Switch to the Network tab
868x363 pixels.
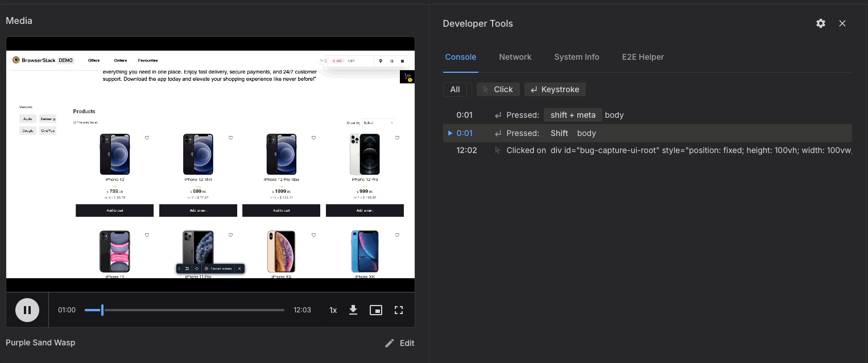pos(515,57)
